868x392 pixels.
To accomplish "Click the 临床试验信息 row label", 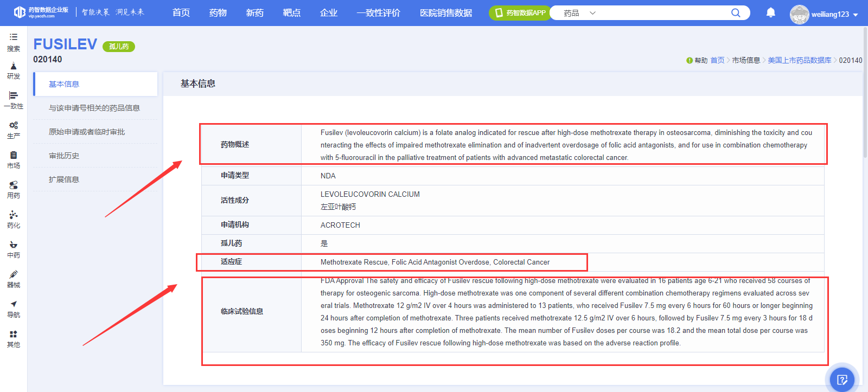I will point(242,311).
